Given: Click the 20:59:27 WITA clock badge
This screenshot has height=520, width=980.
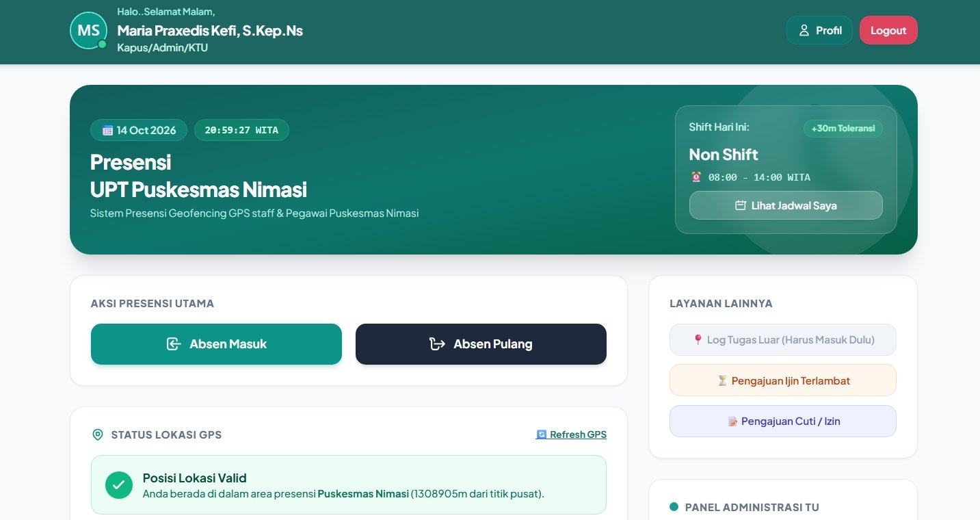Looking at the screenshot, I should 241,130.
